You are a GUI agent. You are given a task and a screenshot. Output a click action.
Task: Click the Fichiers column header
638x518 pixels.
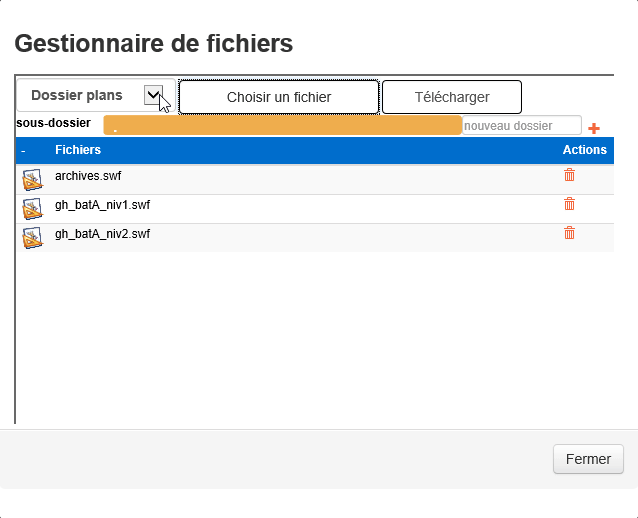(78, 150)
